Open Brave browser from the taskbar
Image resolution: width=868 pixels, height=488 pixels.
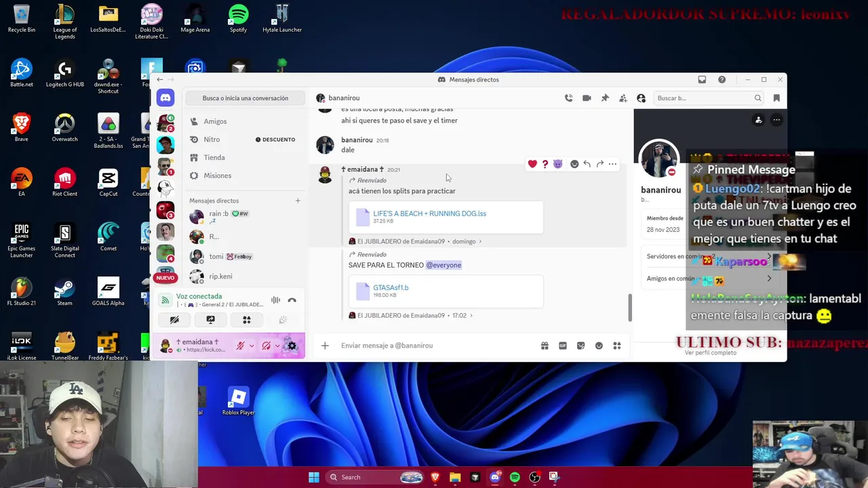tap(435, 477)
